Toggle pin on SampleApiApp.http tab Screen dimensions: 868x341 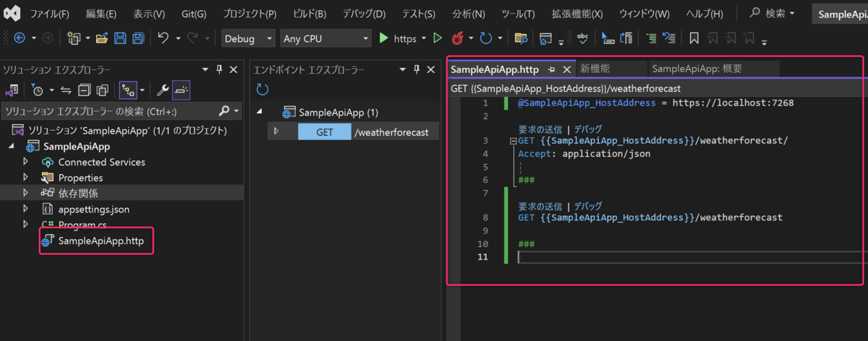552,69
